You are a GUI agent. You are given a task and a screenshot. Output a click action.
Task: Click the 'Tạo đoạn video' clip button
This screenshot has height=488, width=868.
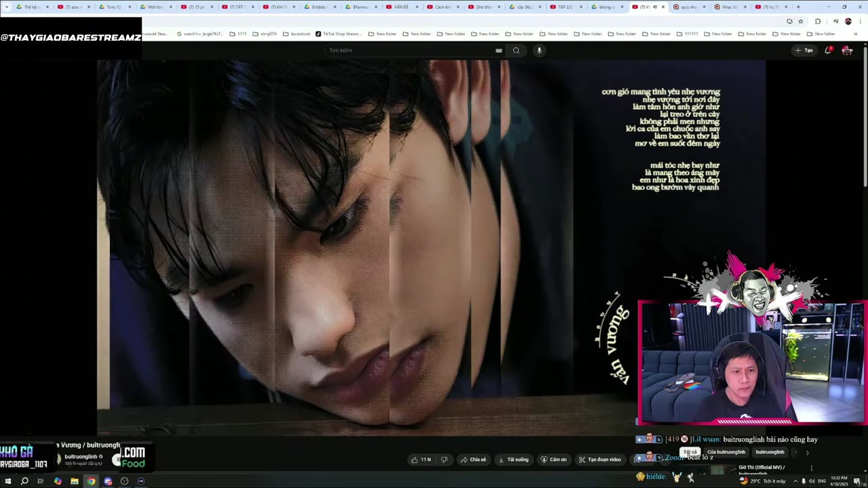click(599, 460)
